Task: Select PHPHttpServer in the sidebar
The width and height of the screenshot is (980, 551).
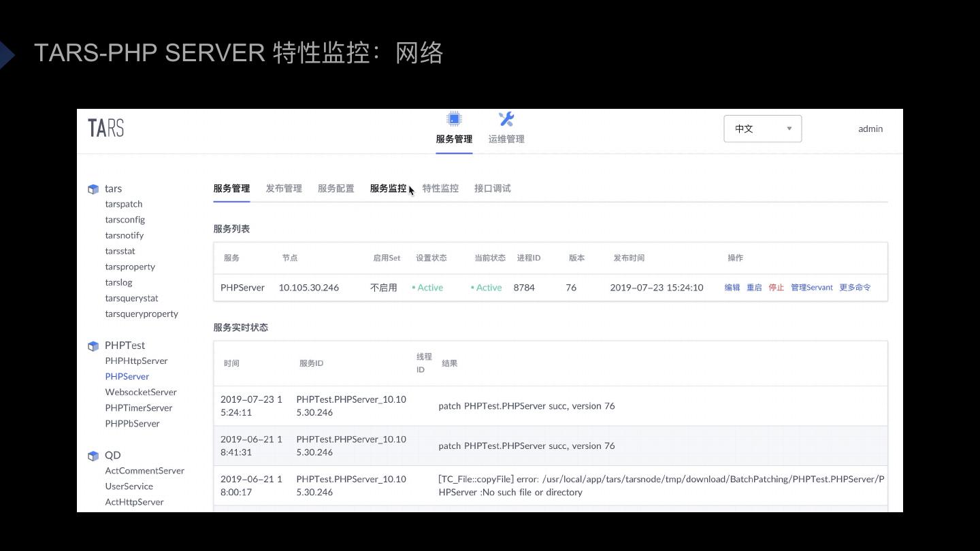Action: pyautogui.click(x=136, y=361)
